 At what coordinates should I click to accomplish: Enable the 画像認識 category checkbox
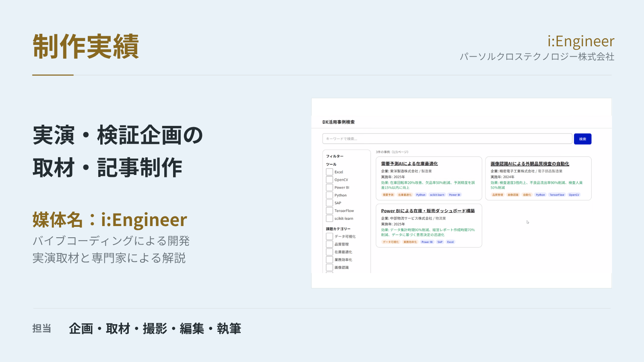coord(329,267)
